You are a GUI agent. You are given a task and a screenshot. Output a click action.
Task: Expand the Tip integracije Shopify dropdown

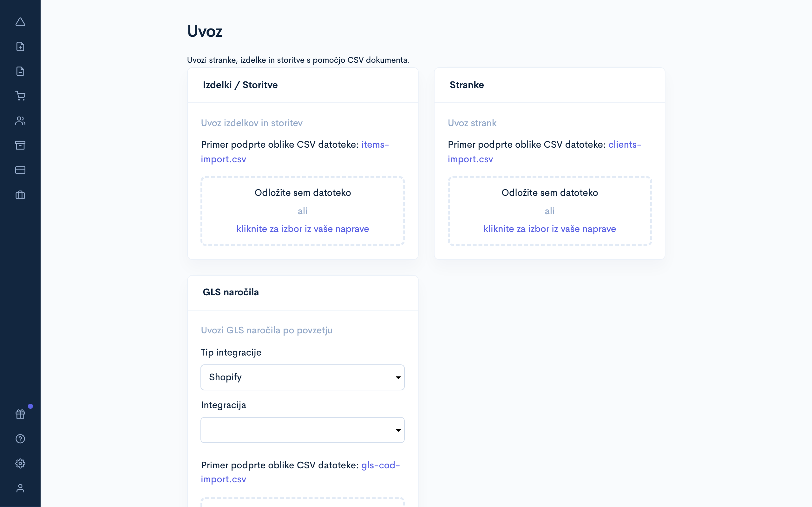click(x=302, y=377)
